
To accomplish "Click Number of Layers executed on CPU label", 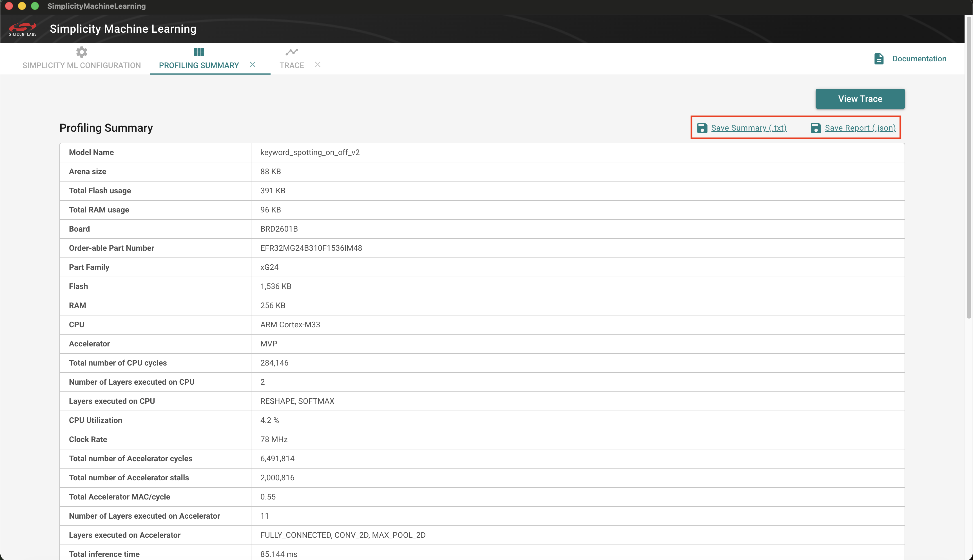I will pos(131,382).
